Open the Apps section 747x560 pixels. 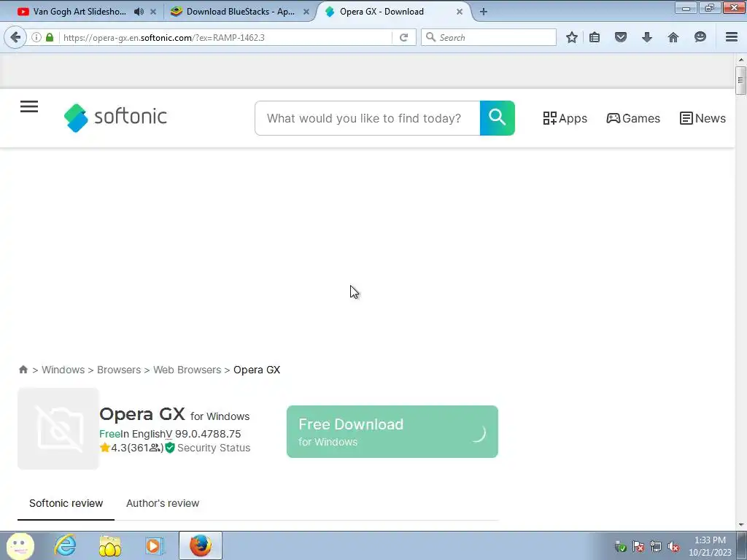point(565,118)
